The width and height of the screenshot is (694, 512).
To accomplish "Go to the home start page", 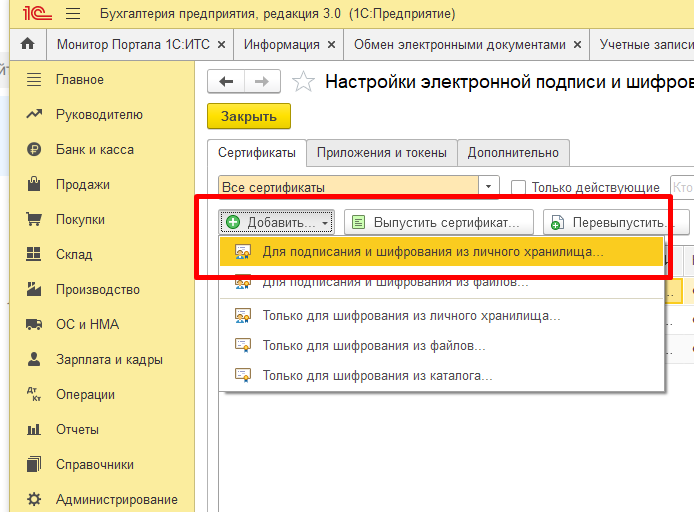I will (27, 44).
